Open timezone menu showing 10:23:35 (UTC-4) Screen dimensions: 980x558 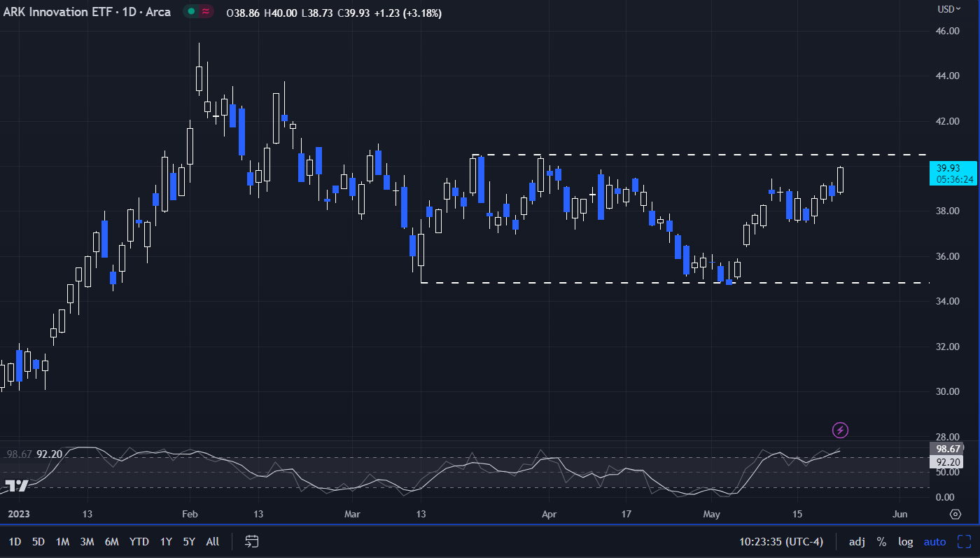[x=781, y=541]
